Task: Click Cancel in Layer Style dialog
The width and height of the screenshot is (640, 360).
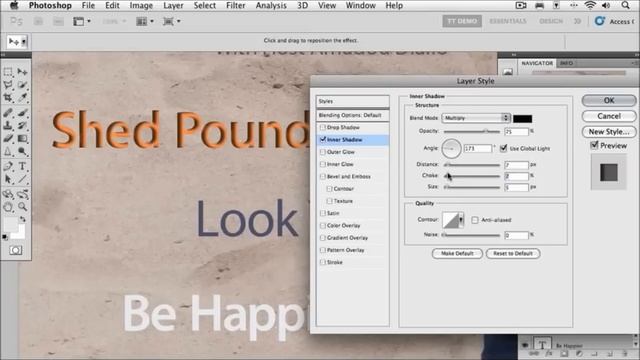Action: 609,116
